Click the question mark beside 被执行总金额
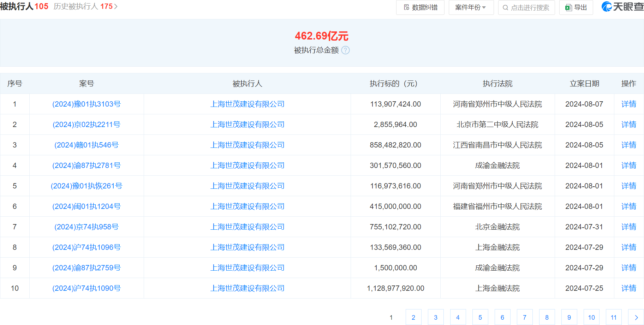 pos(346,50)
